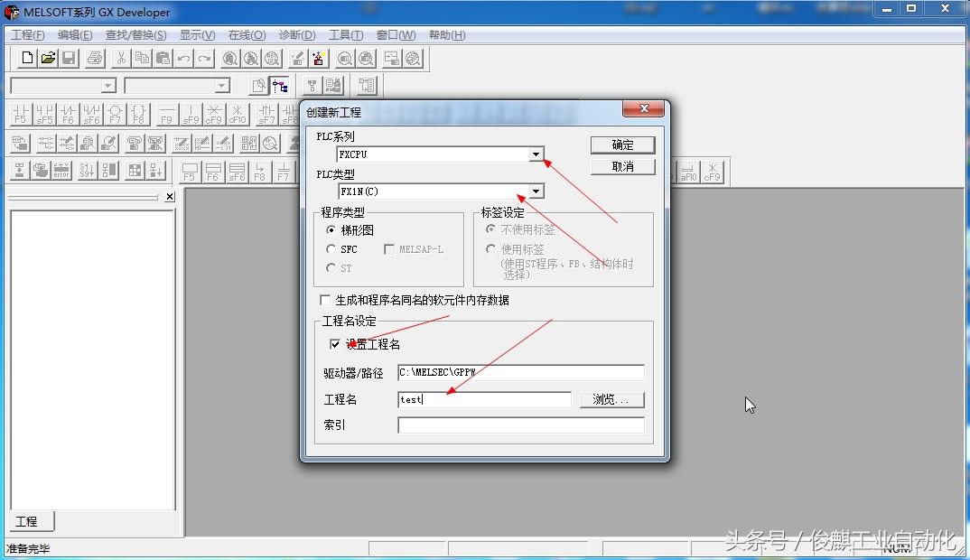Screen dimensions: 970x560
Task: Insert parallel open contact sF5
Action: pyautogui.click(x=44, y=115)
